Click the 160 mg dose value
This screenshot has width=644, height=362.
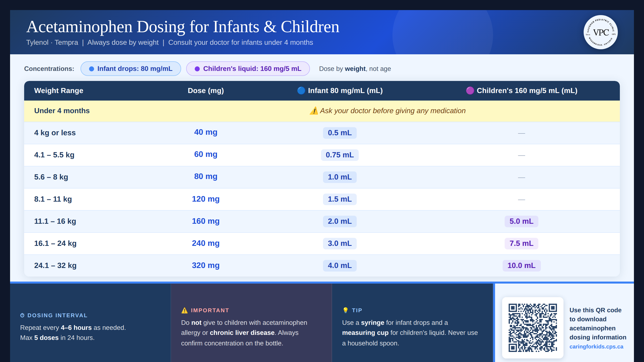[x=206, y=221]
